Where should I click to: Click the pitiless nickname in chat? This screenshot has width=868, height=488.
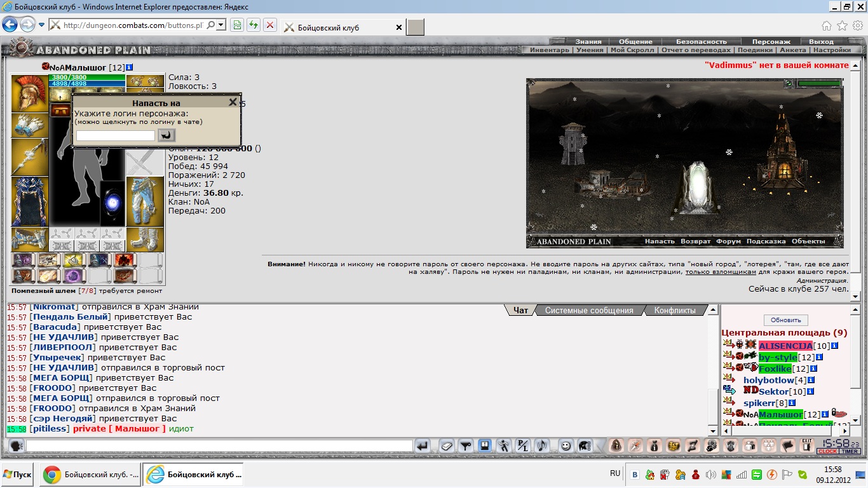tap(50, 429)
